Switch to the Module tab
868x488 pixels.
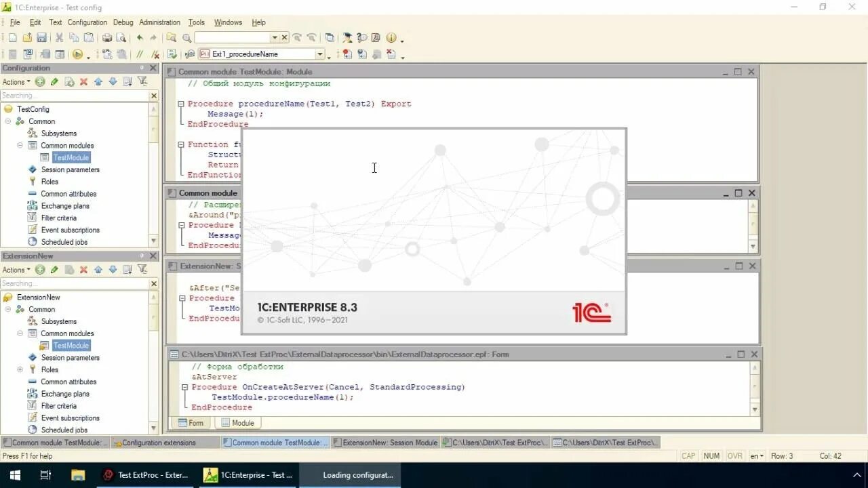[237, 423]
